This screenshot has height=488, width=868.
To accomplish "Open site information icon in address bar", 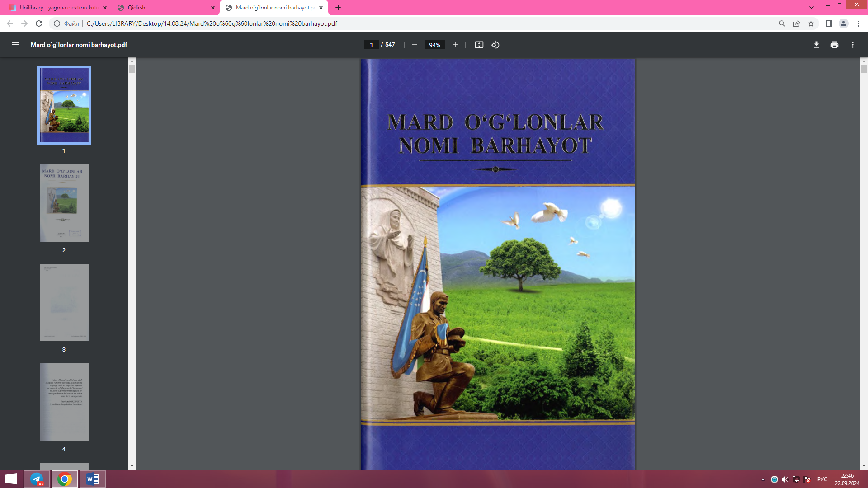I will point(57,23).
